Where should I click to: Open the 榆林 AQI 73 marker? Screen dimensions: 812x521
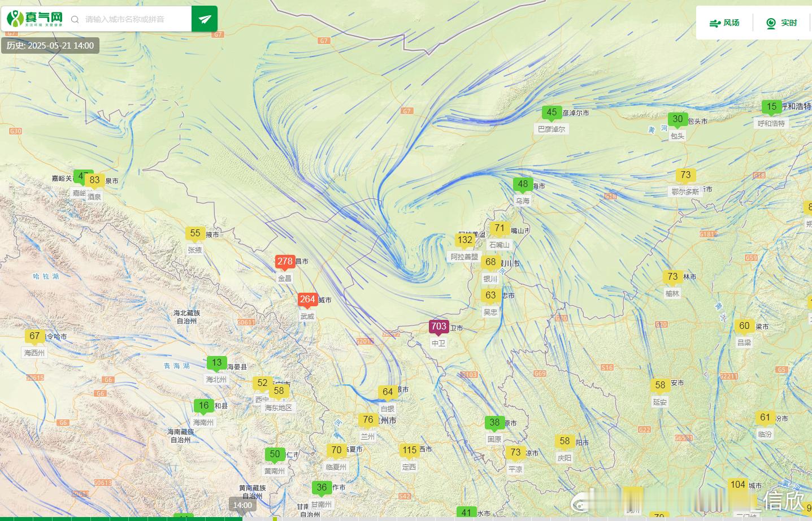tap(672, 277)
